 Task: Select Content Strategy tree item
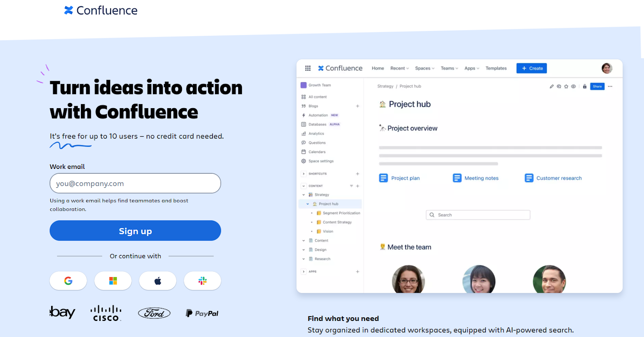[334, 222]
